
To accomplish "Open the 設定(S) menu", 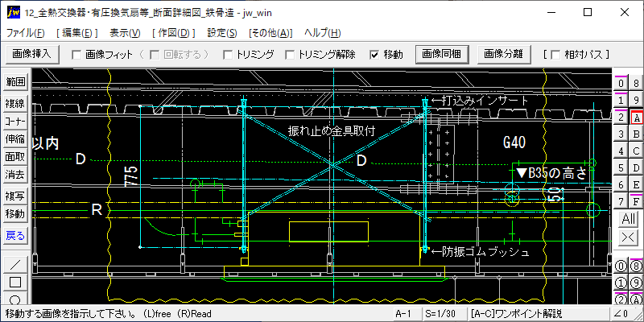I will click(x=222, y=33).
